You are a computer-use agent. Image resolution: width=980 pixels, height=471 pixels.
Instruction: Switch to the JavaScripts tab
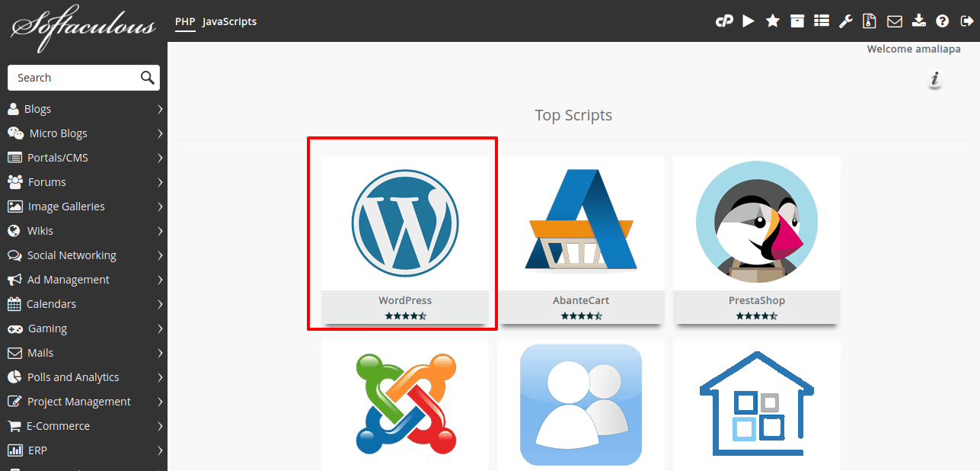229,21
